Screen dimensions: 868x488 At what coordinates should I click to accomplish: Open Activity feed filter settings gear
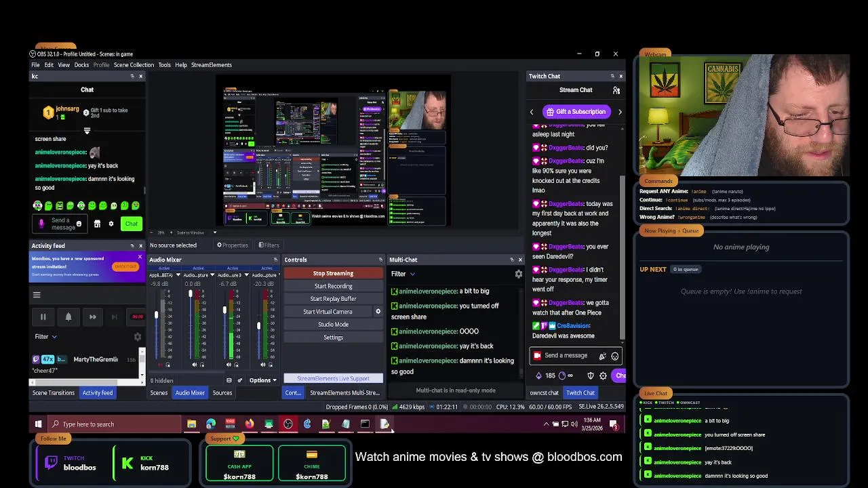(138, 337)
